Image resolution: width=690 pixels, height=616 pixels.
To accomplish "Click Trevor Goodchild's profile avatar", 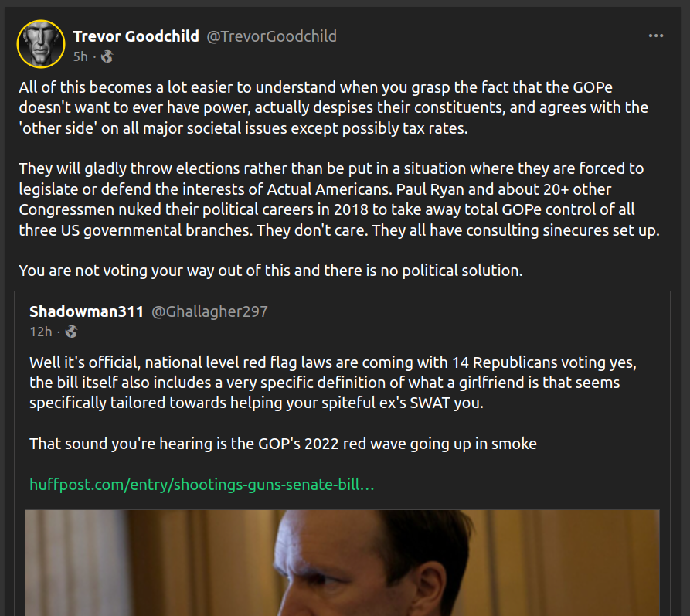I will 41,43.
